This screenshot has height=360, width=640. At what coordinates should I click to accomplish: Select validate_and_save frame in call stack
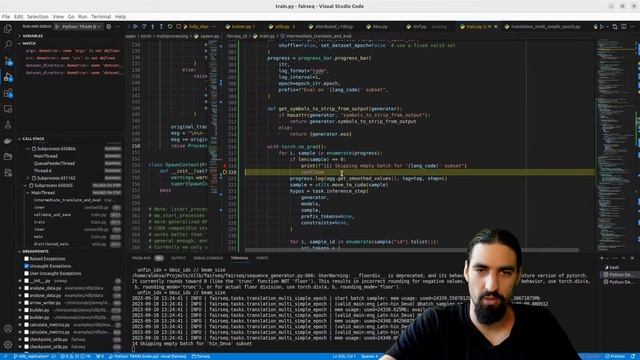(52, 215)
